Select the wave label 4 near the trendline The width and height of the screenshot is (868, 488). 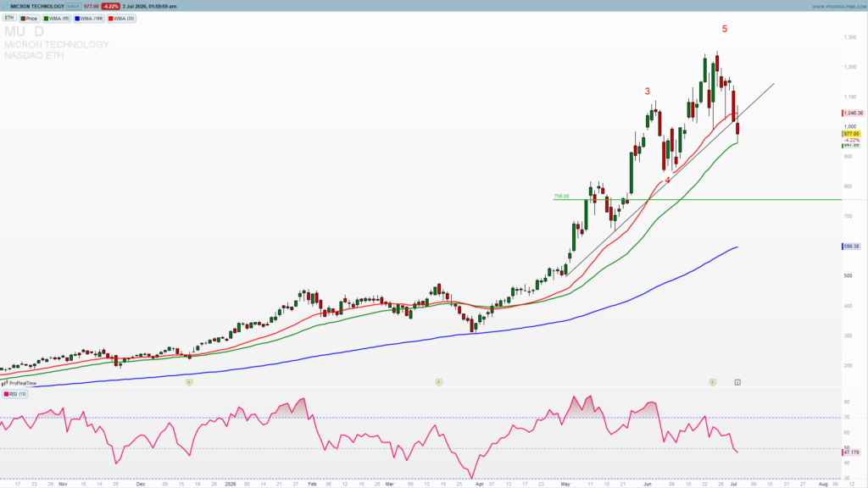pyautogui.click(x=668, y=180)
